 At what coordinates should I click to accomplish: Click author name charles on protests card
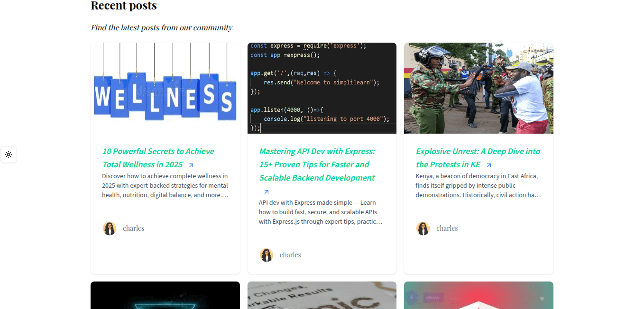click(447, 228)
